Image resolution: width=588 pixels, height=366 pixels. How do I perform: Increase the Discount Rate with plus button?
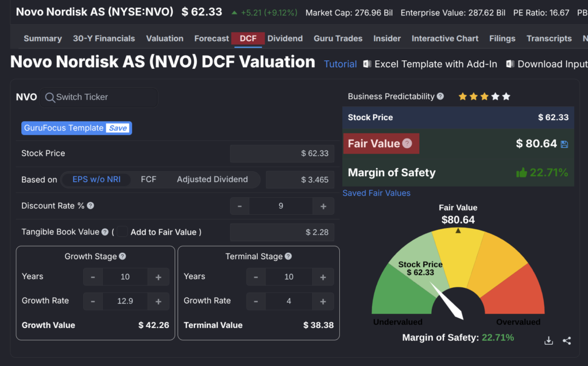323,206
